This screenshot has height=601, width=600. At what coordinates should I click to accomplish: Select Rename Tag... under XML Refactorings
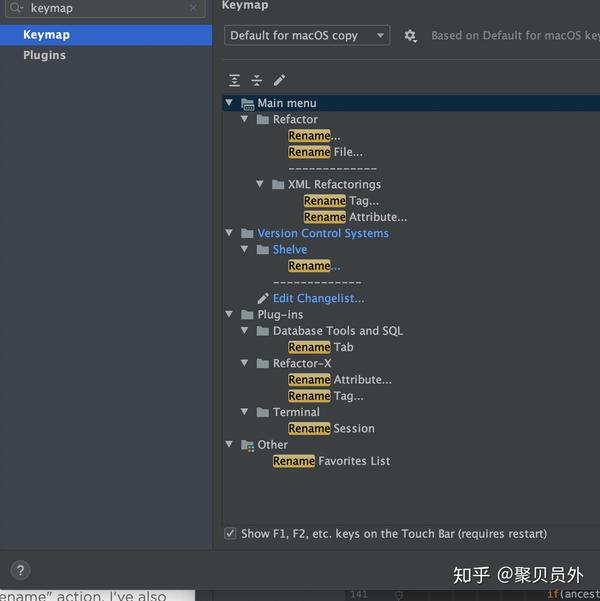[x=341, y=201]
